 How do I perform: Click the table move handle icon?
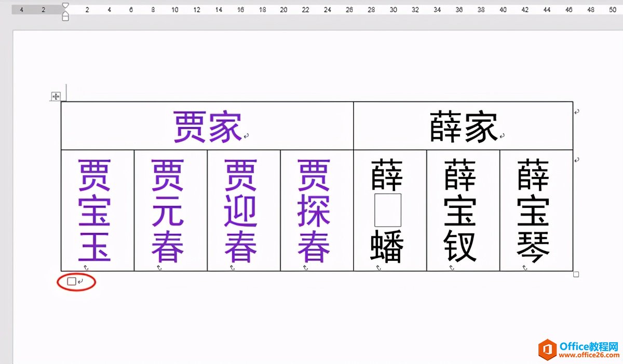(56, 96)
